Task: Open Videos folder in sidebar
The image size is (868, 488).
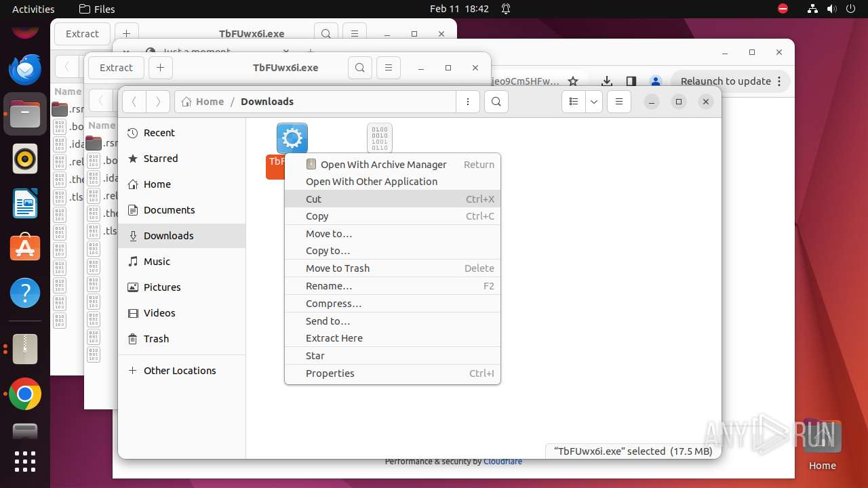Action: click(x=182, y=313)
